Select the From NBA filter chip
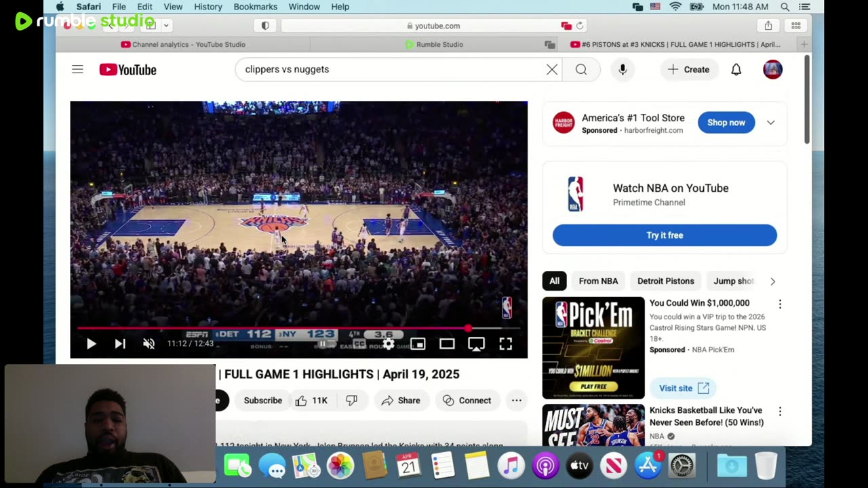The image size is (868, 488). 598,281
